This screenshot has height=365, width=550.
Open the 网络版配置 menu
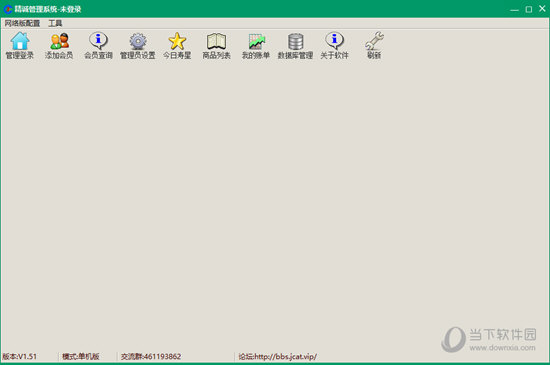click(22, 23)
